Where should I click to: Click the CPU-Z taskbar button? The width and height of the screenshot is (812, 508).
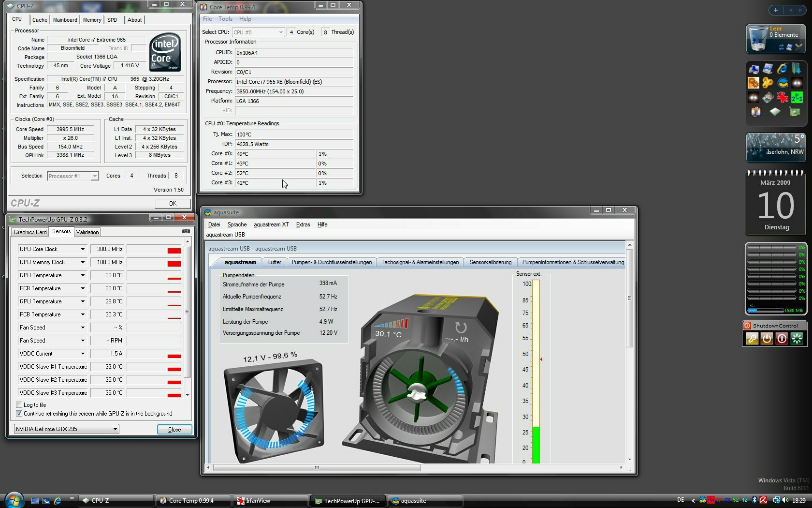[x=116, y=501]
